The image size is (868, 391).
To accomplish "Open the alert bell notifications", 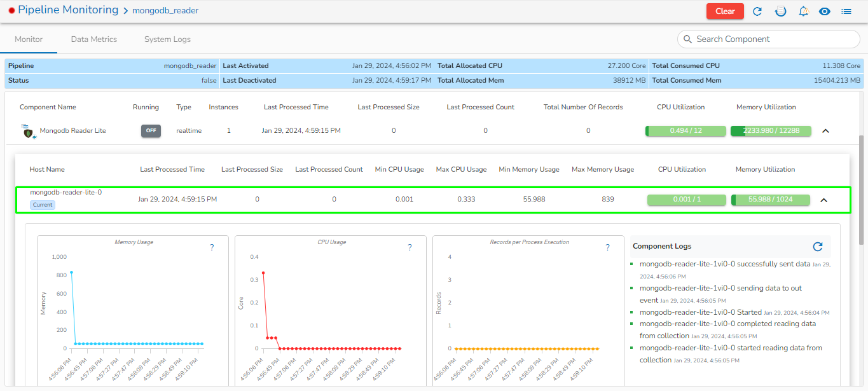I will 803,11.
